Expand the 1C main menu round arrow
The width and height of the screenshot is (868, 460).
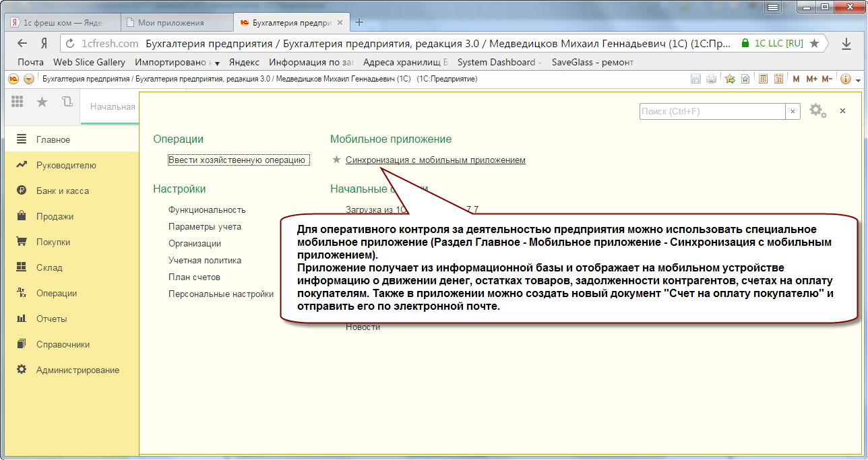28,79
